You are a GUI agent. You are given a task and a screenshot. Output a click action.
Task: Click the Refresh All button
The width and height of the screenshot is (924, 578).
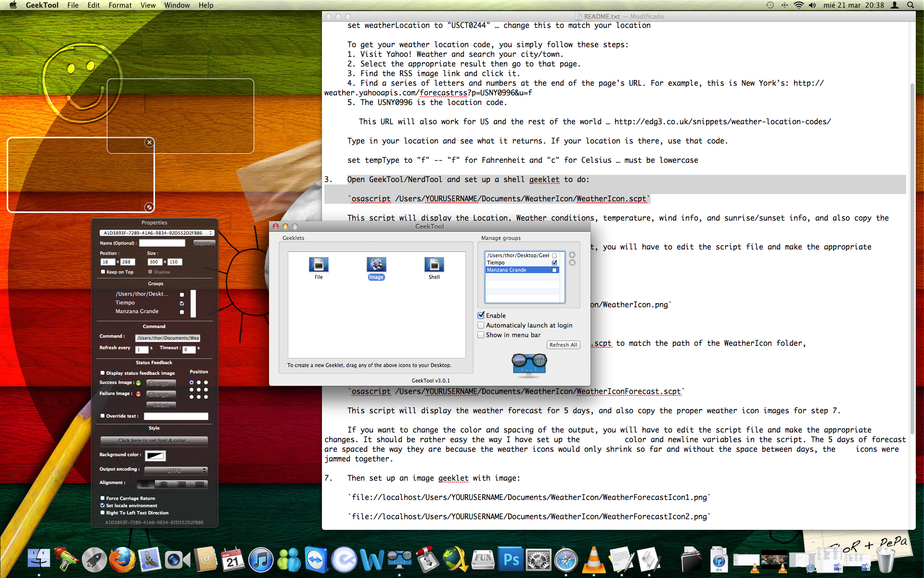563,345
